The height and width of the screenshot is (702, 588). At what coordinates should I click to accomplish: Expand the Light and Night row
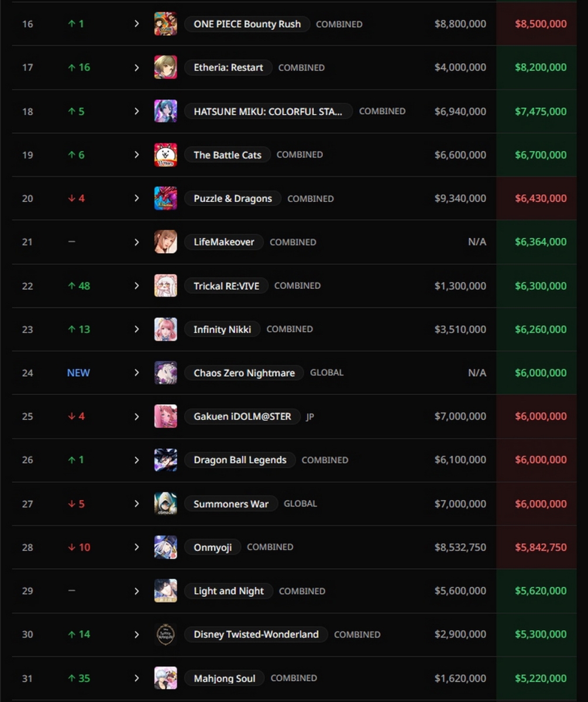point(136,591)
